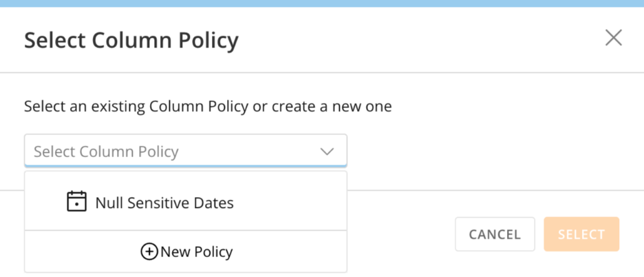
Task: Collapse the dropdown using the chevron arrow
Action: pyautogui.click(x=327, y=152)
